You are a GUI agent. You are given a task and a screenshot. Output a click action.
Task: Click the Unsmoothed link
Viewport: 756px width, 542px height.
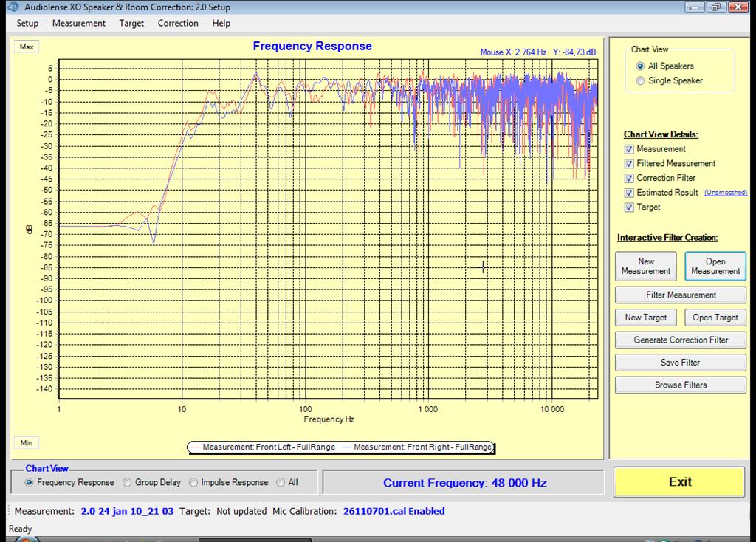coord(726,193)
